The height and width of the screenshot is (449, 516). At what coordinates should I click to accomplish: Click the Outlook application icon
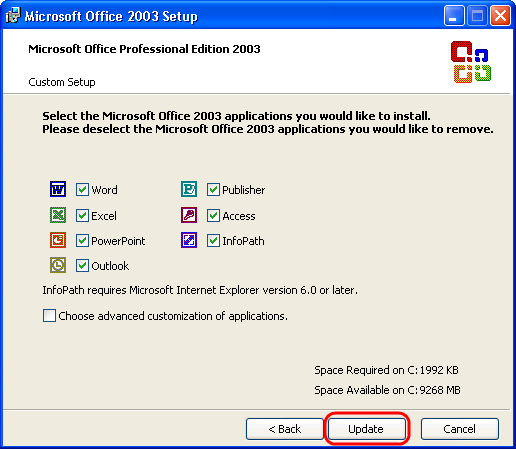point(58,265)
